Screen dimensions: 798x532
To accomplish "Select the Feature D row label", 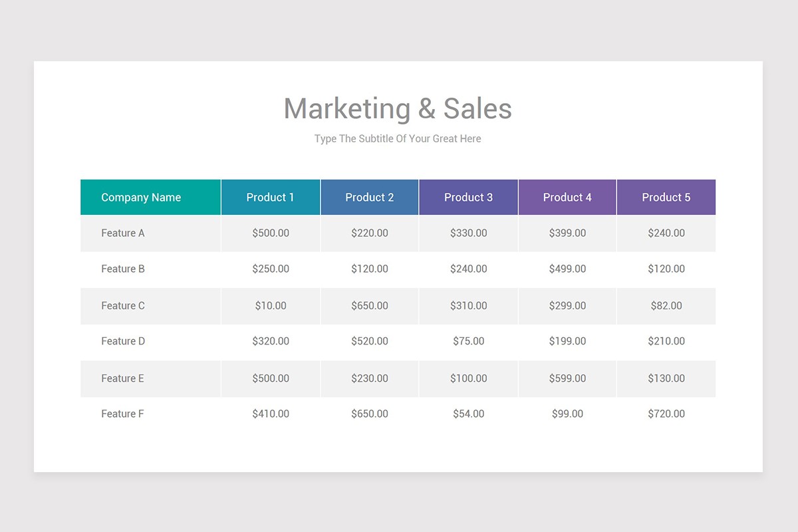I will (123, 341).
